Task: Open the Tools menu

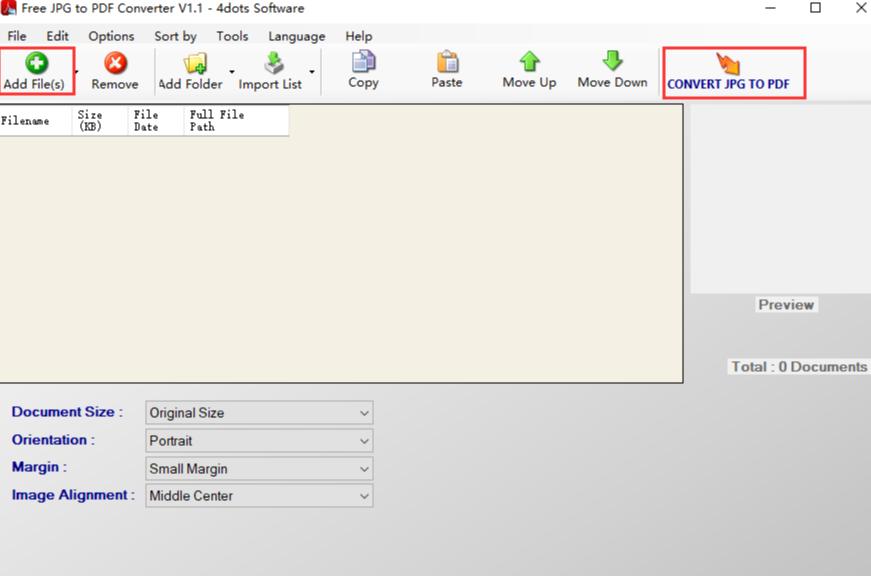Action: pyautogui.click(x=232, y=36)
